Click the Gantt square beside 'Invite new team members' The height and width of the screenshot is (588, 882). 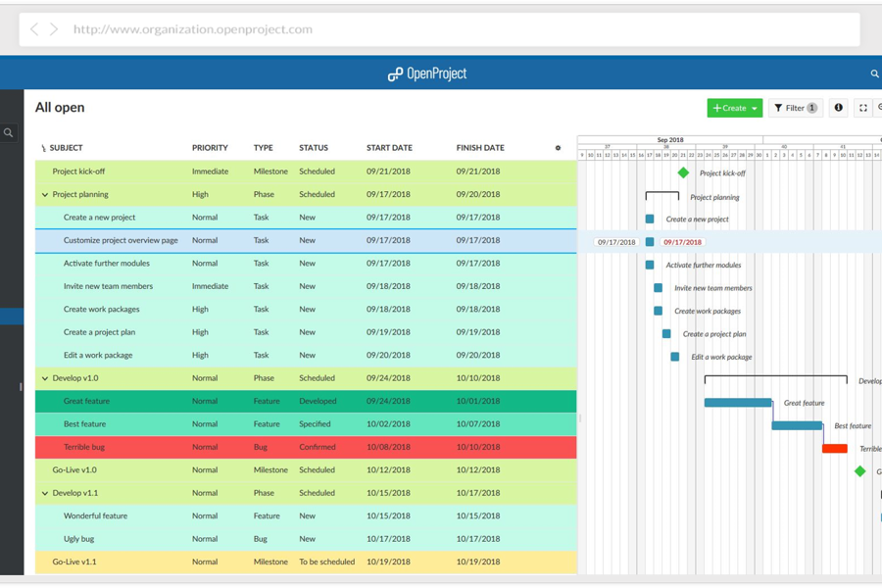659,287
